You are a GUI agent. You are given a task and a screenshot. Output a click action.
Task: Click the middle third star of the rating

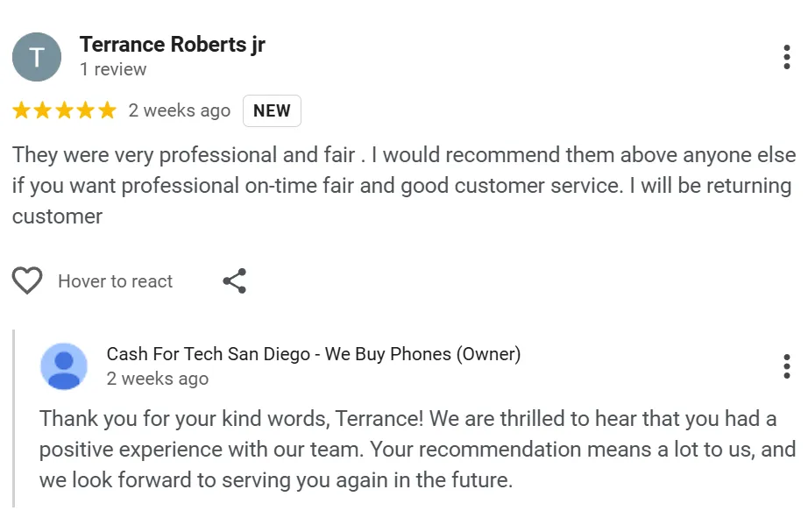pyautogui.click(x=64, y=110)
